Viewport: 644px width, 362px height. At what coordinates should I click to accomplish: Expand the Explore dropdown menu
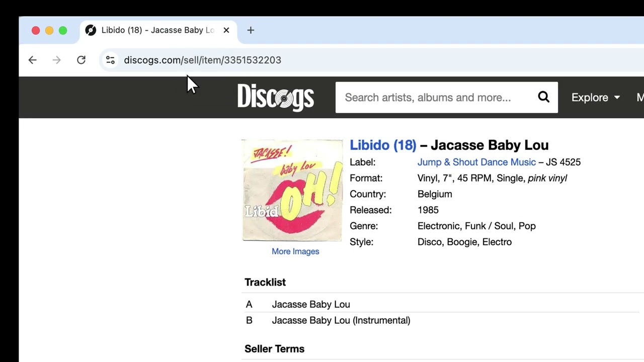point(595,98)
